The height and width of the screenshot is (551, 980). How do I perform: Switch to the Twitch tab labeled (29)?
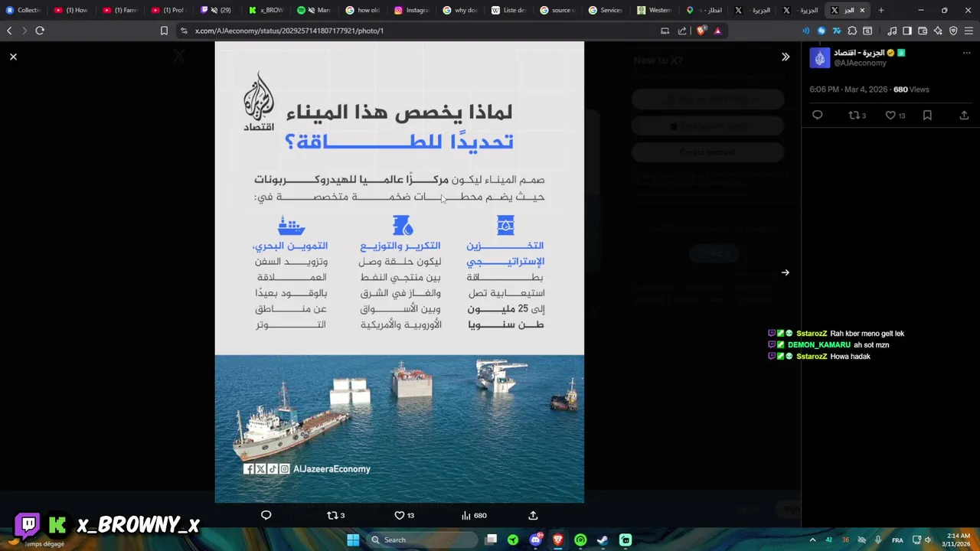tap(218, 10)
